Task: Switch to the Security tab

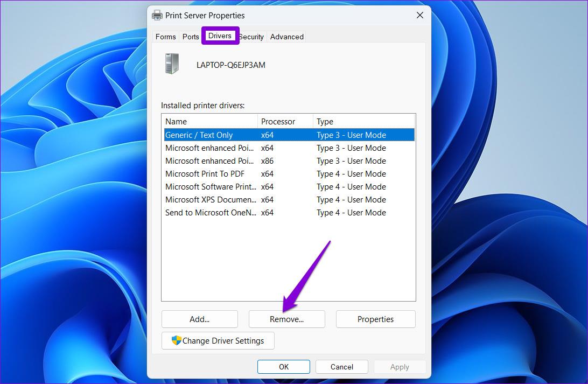Action: [251, 37]
